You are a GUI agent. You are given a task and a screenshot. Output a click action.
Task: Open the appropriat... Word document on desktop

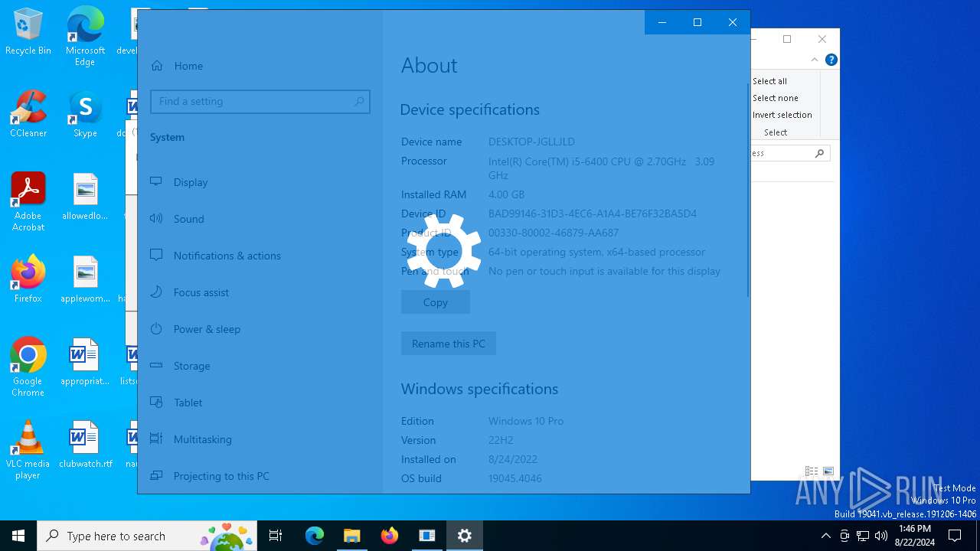click(x=85, y=362)
